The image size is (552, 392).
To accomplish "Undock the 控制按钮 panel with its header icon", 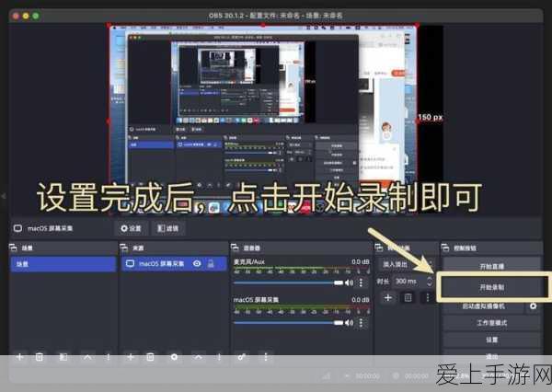I will (x=445, y=248).
